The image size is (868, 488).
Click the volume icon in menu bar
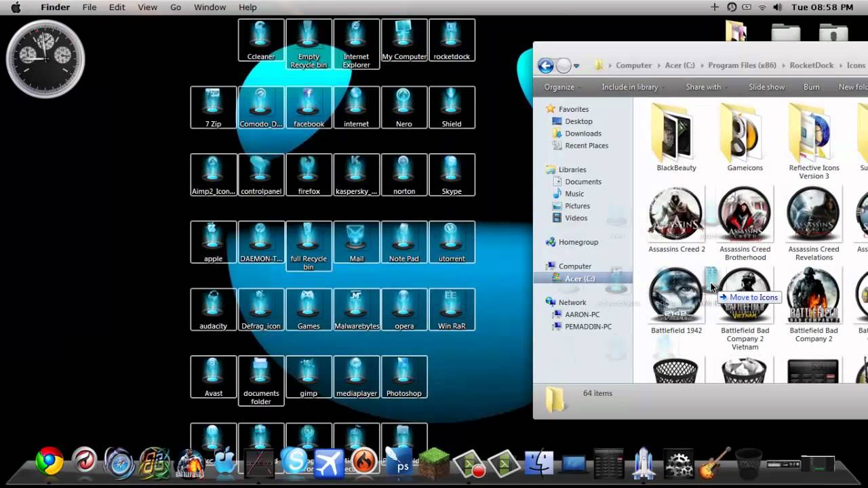point(777,7)
